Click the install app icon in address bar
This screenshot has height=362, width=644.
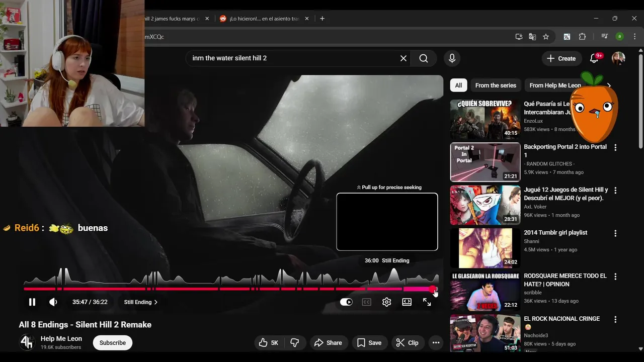point(519,37)
